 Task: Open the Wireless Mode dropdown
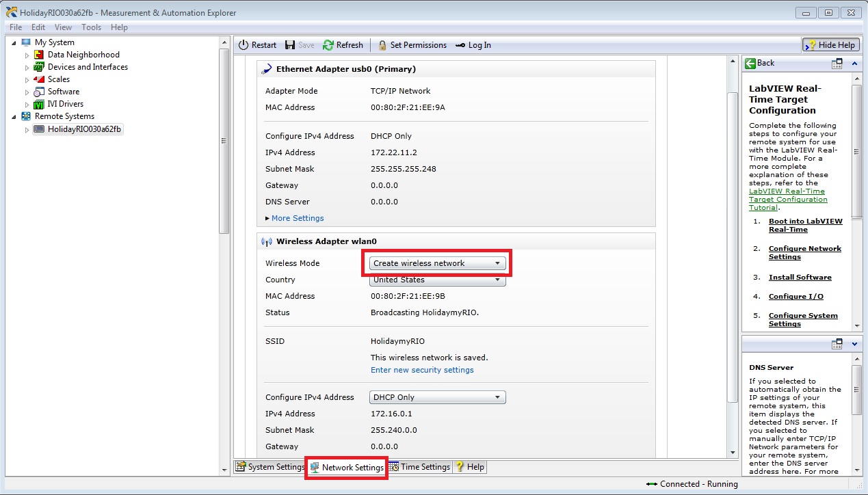coord(437,263)
